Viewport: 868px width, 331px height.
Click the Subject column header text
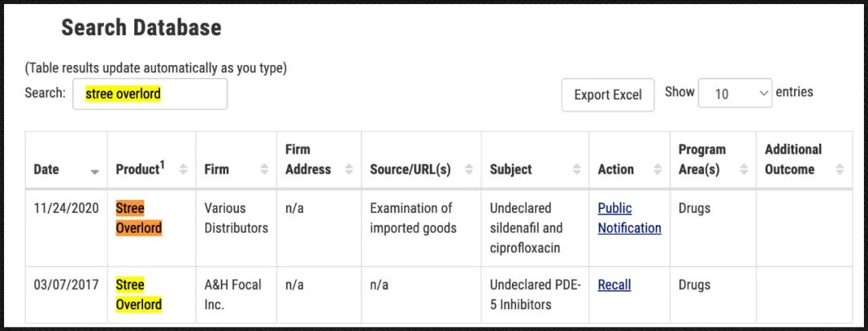click(x=510, y=170)
